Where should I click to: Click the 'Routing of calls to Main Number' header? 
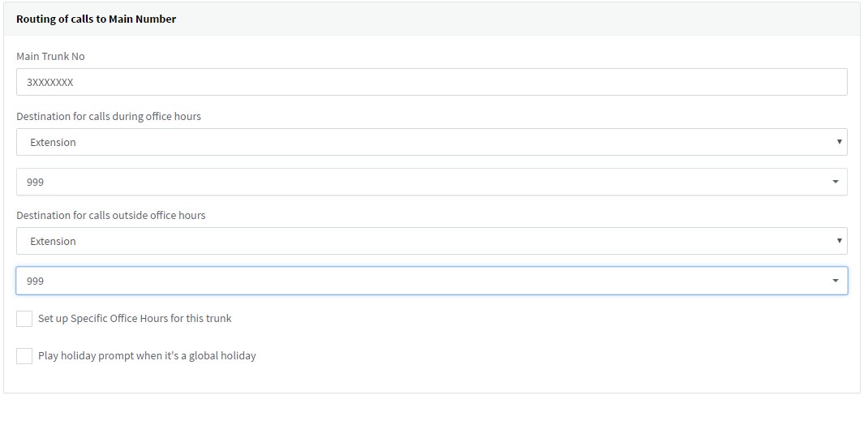(x=96, y=19)
